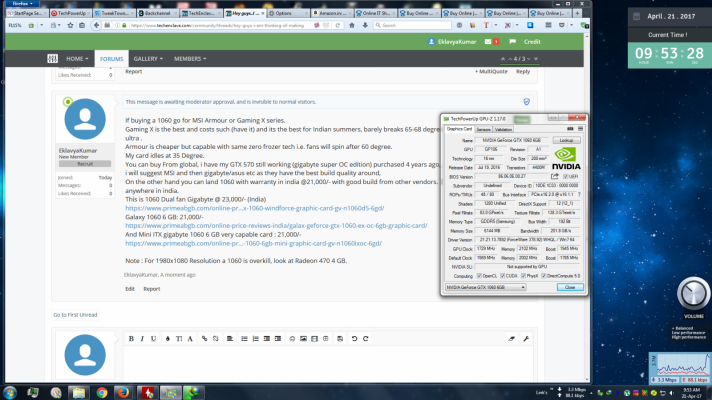Click the unlink icon in the editor

click(x=216, y=338)
